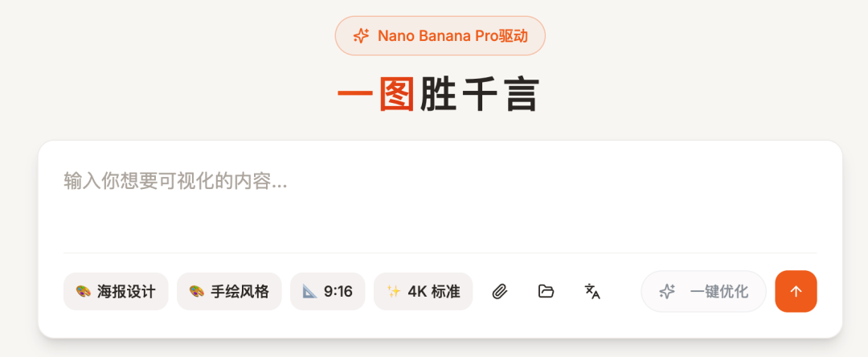Click the paperclip attachment icon
Image resolution: width=868 pixels, height=357 pixels.
(500, 291)
